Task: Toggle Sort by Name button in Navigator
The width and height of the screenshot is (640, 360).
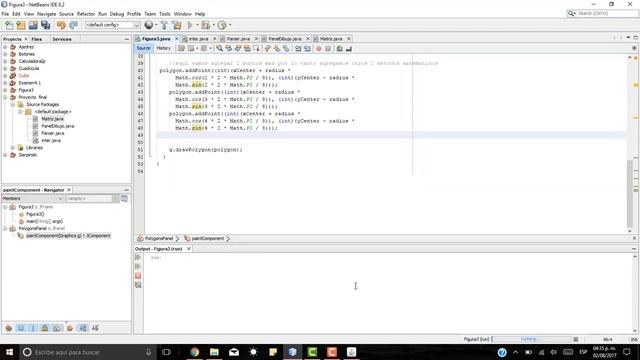Action: pos(82,328)
